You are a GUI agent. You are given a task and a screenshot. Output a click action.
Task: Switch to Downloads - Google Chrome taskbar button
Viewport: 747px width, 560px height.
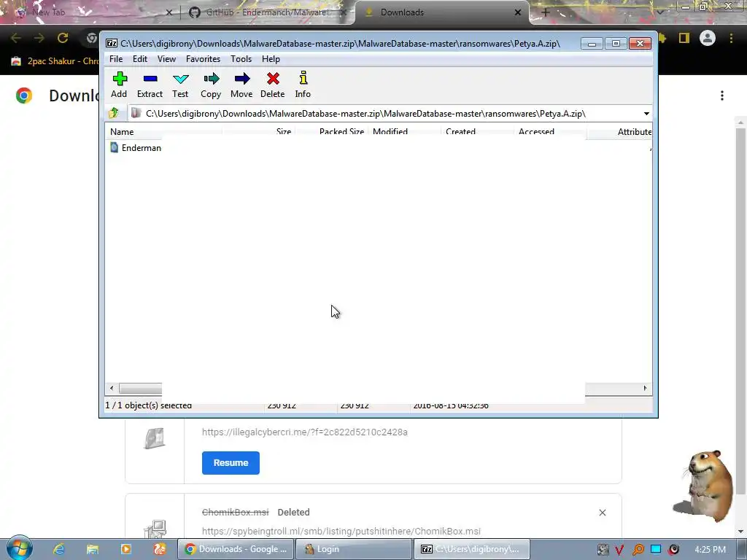236,549
